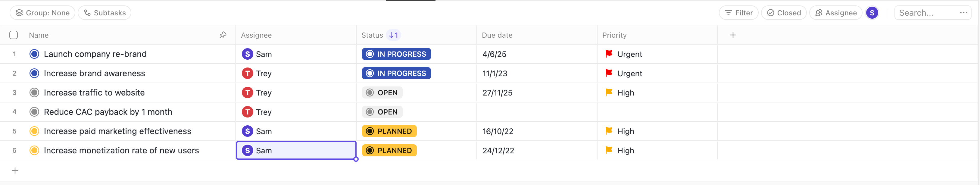980x185 pixels.
Task: Click the Due date column header
Action: click(x=497, y=35)
